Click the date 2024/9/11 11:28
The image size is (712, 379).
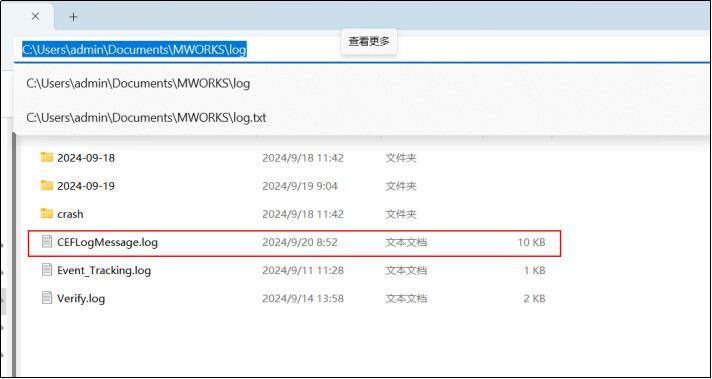pyautogui.click(x=303, y=271)
